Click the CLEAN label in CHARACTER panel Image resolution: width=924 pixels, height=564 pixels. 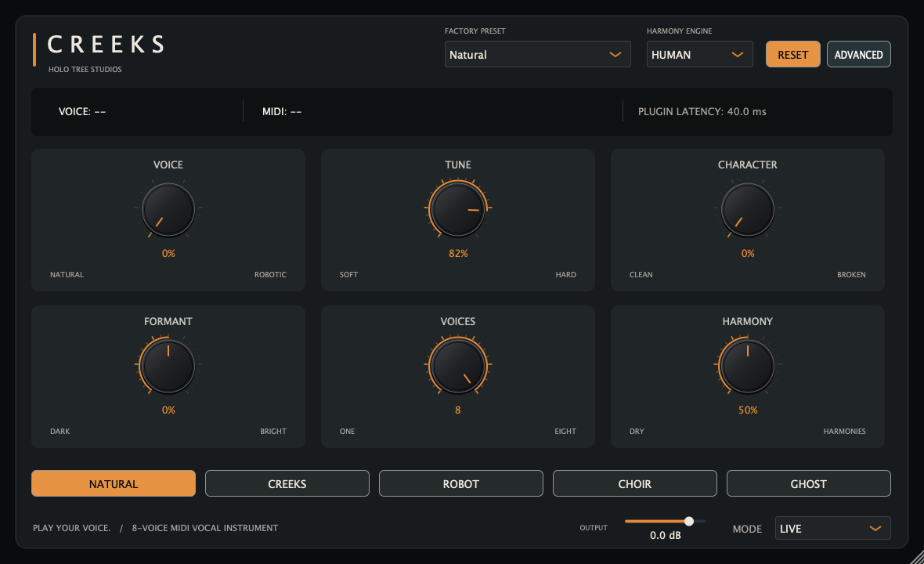pyautogui.click(x=641, y=275)
